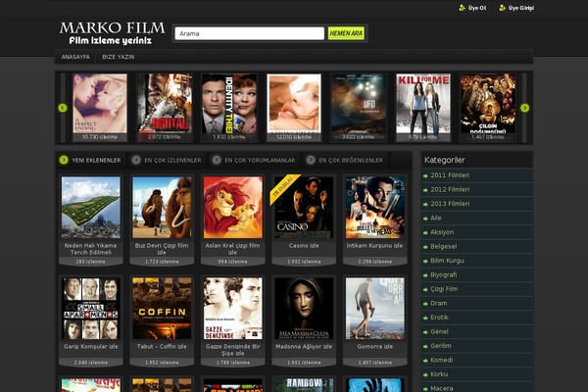
Task: Open the Biyografi category
Action: point(444,274)
